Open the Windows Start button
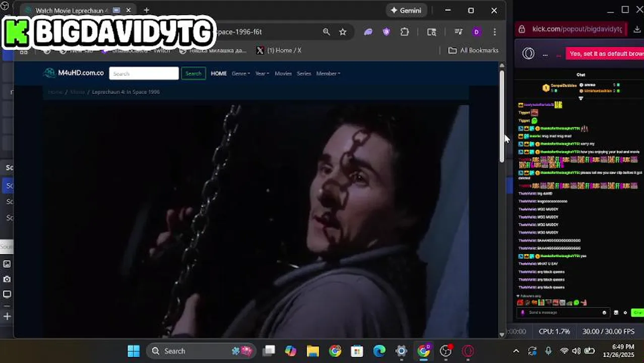This screenshot has width=644, height=363. pyautogui.click(x=134, y=351)
